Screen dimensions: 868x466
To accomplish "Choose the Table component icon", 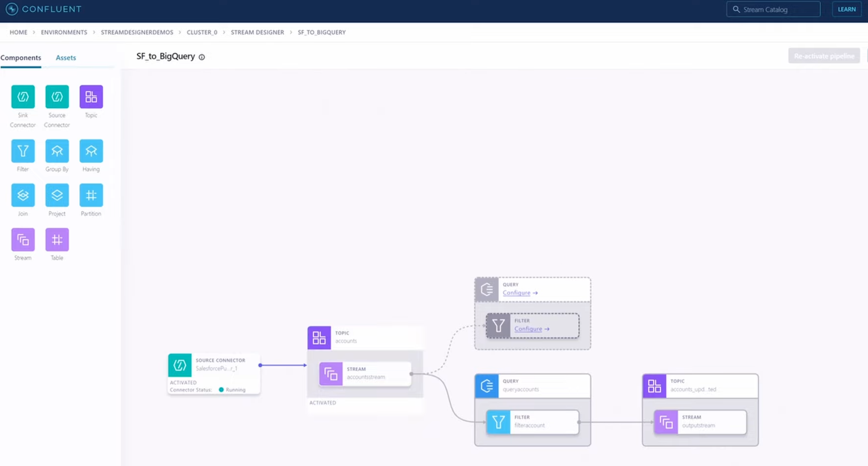I will (57, 240).
